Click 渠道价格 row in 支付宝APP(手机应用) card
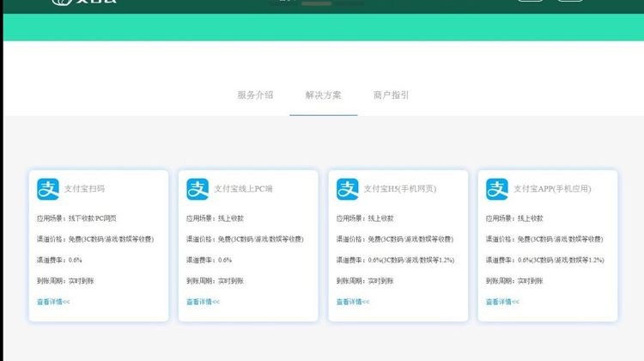The height and width of the screenshot is (361, 644). pyautogui.click(x=544, y=239)
